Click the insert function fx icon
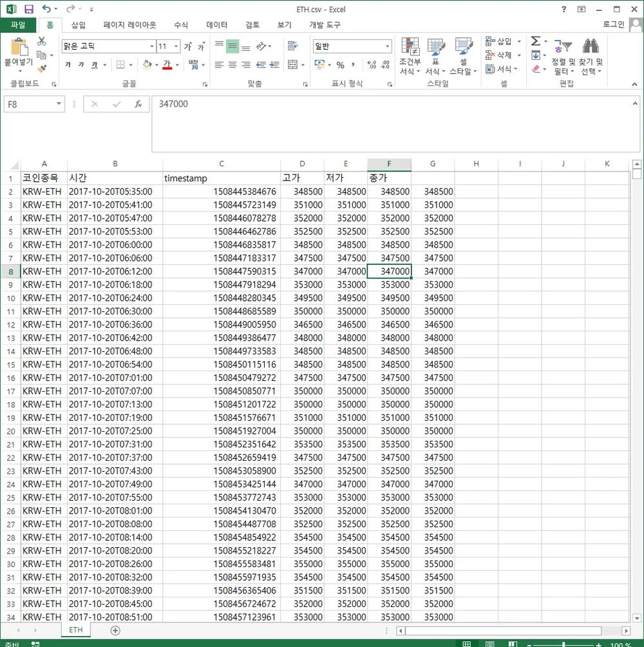Screen dimensions: 644x647 [138, 104]
